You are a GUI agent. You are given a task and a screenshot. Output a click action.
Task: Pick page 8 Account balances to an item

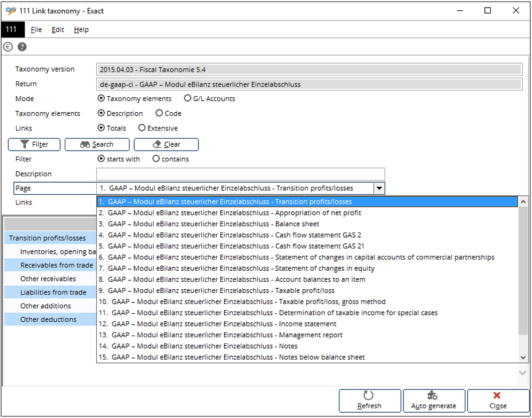point(307,279)
